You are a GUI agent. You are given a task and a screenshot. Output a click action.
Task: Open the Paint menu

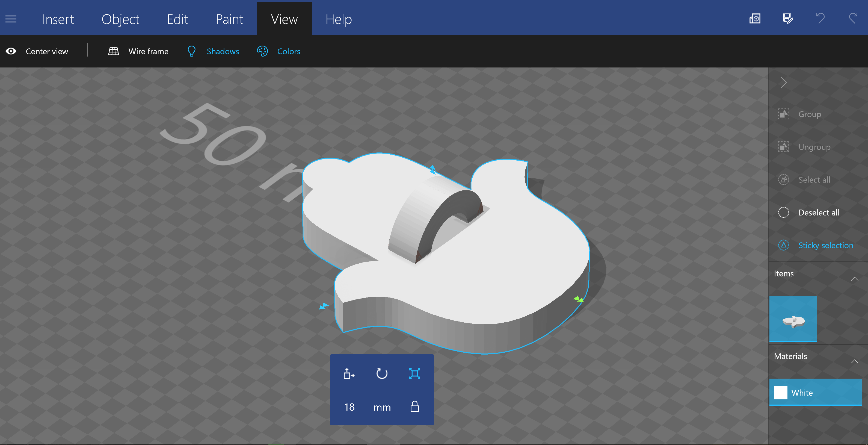pos(229,19)
